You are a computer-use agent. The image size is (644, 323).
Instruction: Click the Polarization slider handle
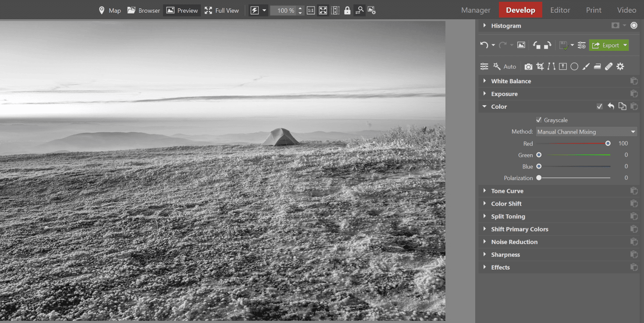[539, 178]
